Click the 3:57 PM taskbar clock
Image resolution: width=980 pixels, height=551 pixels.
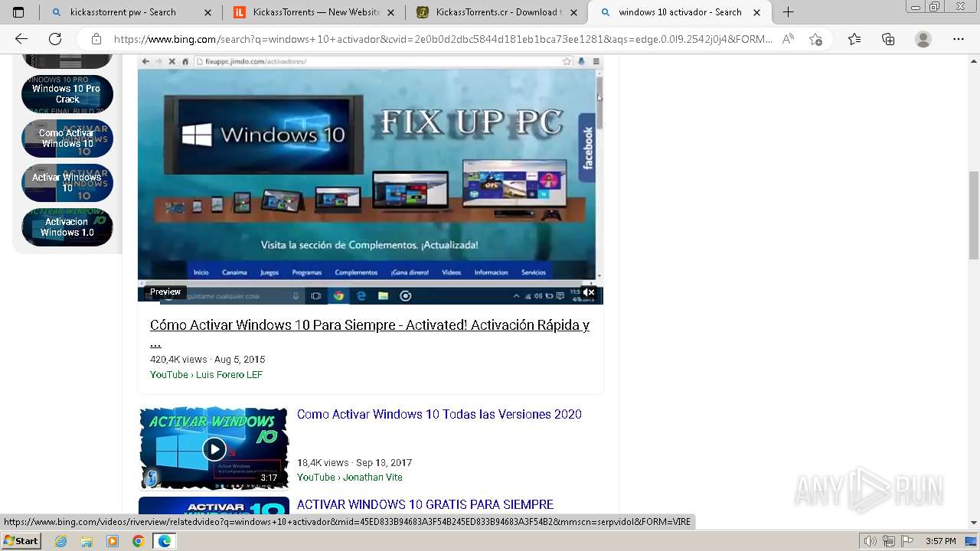tap(940, 541)
